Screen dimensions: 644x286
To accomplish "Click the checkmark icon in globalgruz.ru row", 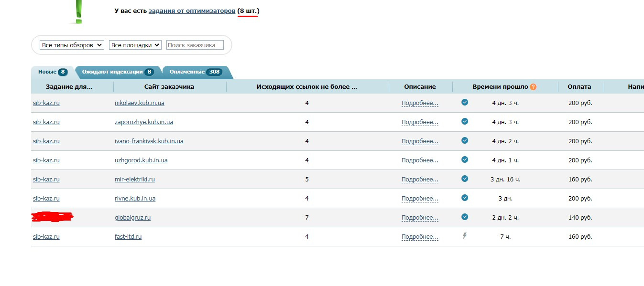I will tap(465, 217).
